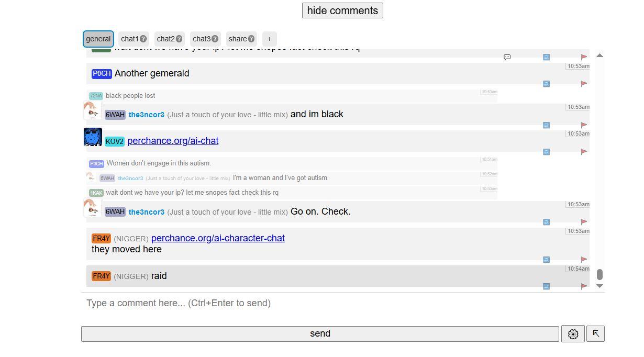644x357 pixels.
Task: Click the scrollbar up arrow in chat
Action: pyautogui.click(x=600, y=55)
